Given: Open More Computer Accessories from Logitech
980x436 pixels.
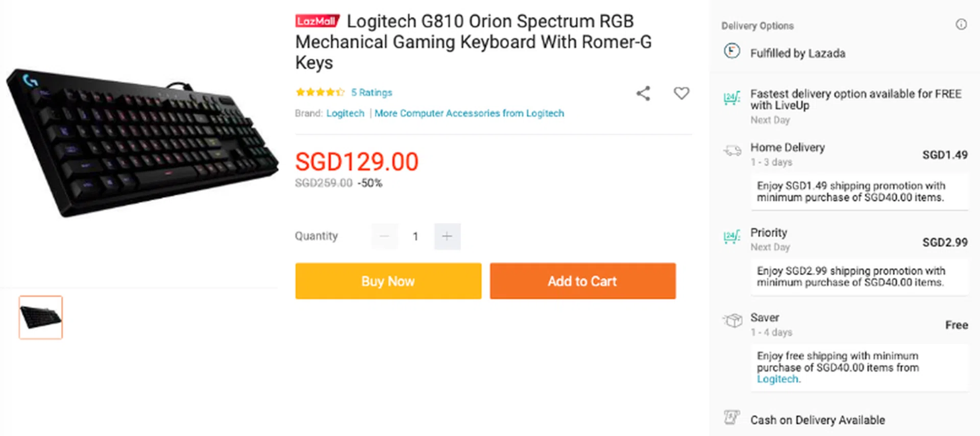Looking at the screenshot, I should [x=469, y=113].
